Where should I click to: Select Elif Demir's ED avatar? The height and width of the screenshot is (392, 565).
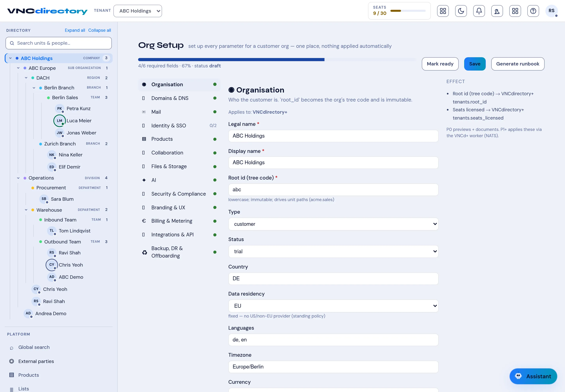coord(52,167)
